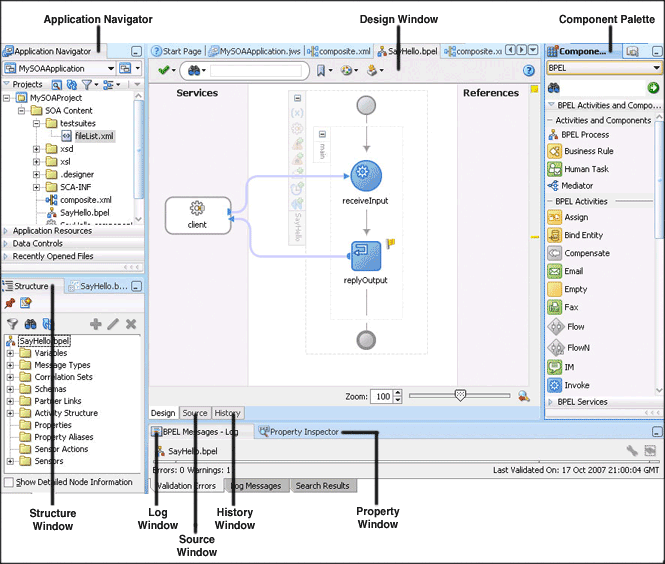Choose the Invoke activity
Image resolution: width=665 pixels, height=564 pixels.
click(x=569, y=385)
